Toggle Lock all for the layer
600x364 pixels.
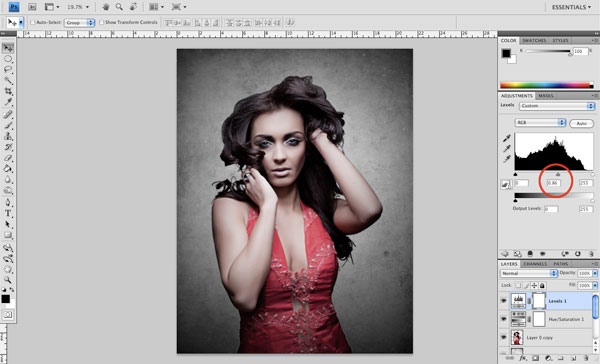(542, 286)
